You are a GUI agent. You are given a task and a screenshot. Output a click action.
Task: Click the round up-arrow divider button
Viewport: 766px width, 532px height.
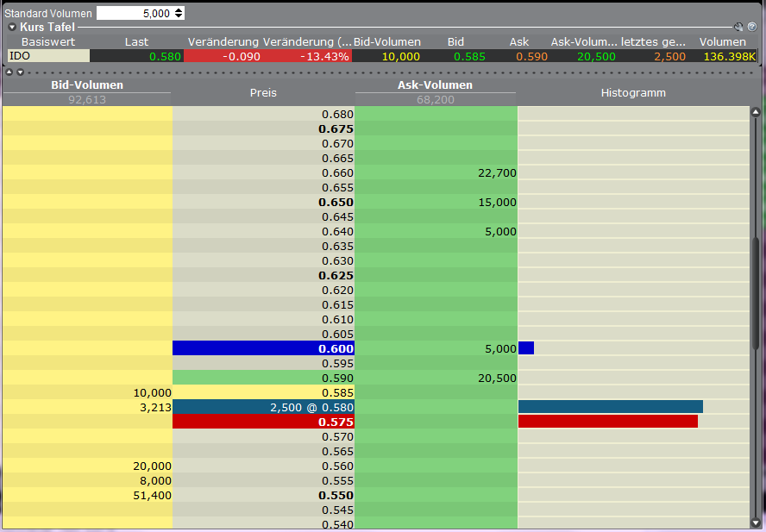(9, 72)
